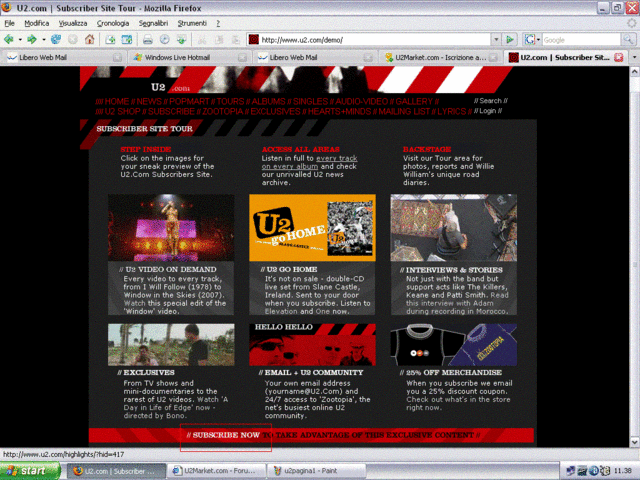
Task: Open the Cronologia menu
Action: (113, 23)
